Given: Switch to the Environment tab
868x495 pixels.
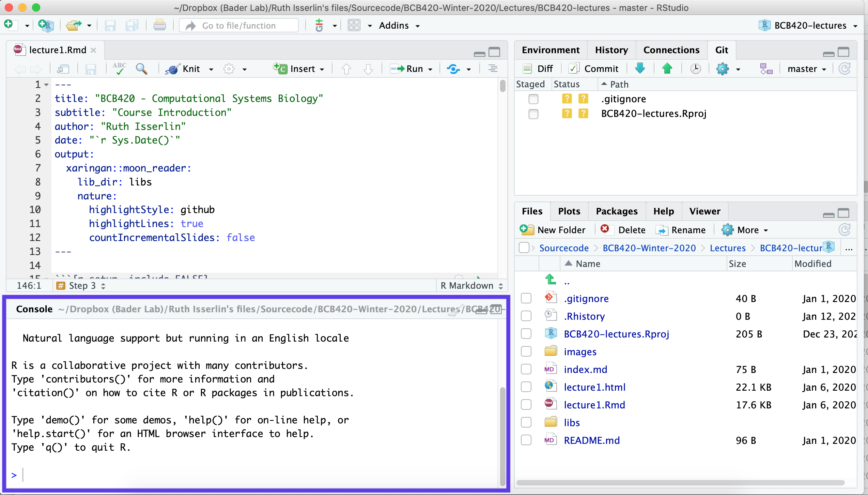Looking at the screenshot, I should pos(551,50).
